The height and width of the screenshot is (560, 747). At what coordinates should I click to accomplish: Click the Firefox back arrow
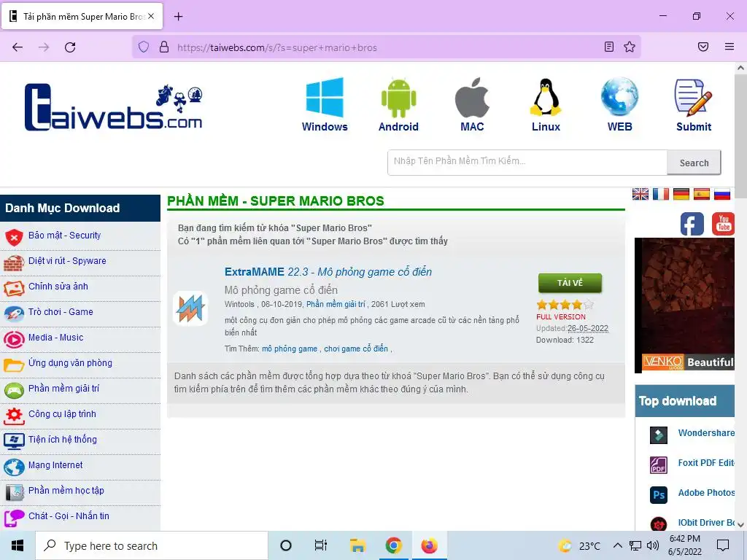click(x=18, y=47)
